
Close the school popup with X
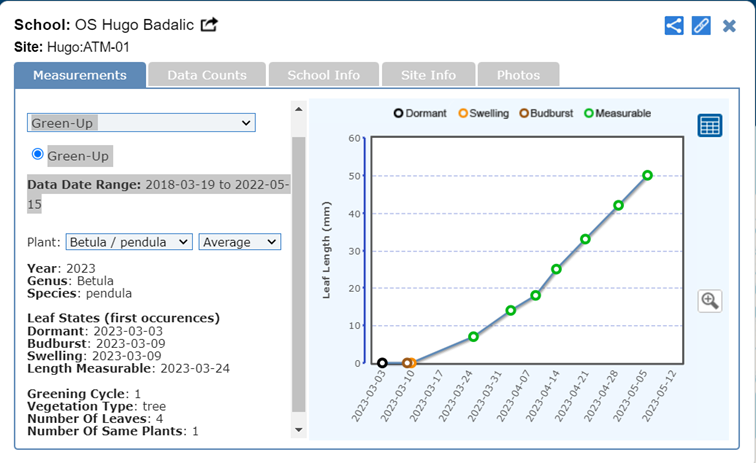tap(729, 26)
